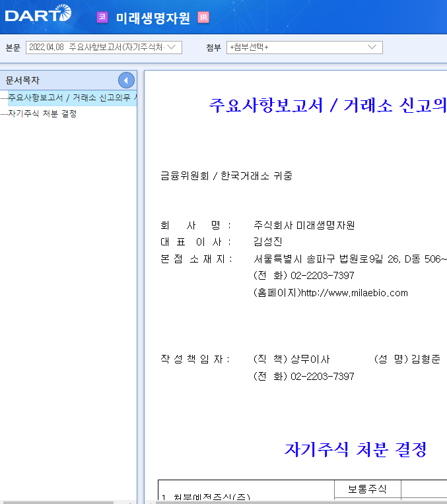
Task: Click the '금융위원회 / 한국거래소 귀중' line
Action: point(226,176)
